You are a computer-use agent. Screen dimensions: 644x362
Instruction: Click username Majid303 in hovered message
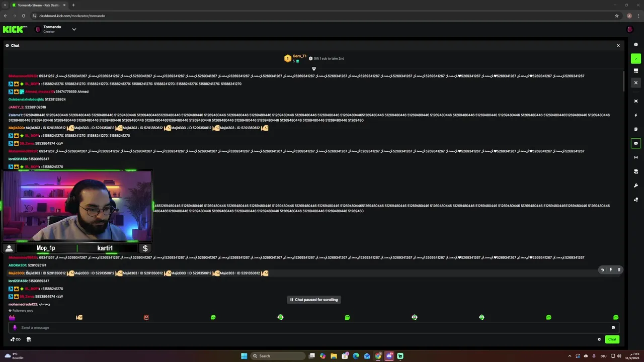pos(16,273)
